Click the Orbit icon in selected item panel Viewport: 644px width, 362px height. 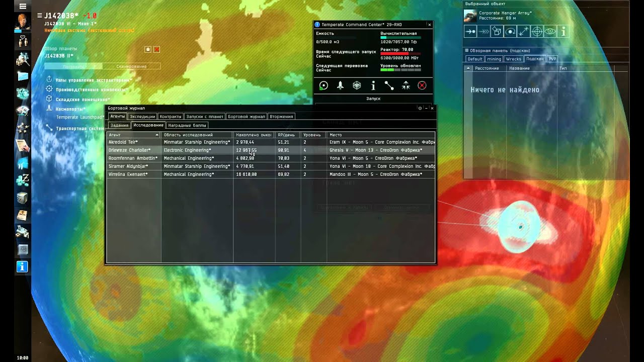tap(510, 31)
